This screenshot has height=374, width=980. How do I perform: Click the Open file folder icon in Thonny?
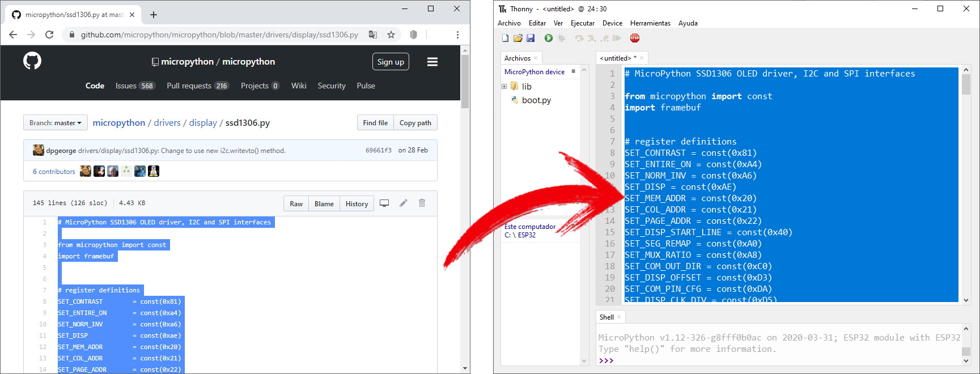(x=517, y=38)
